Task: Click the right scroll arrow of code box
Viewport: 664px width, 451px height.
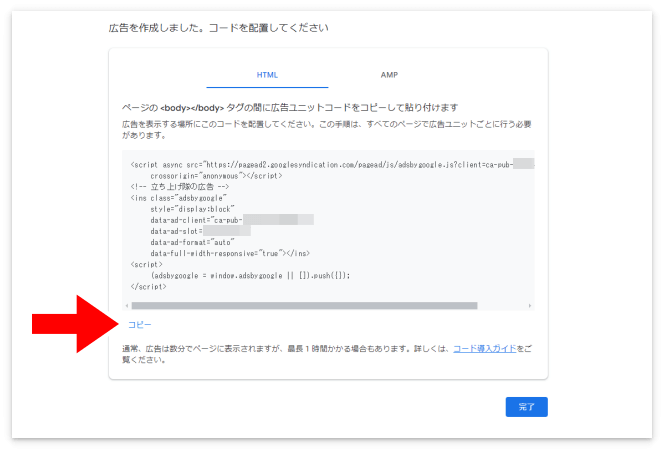Action: (x=530, y=306)
